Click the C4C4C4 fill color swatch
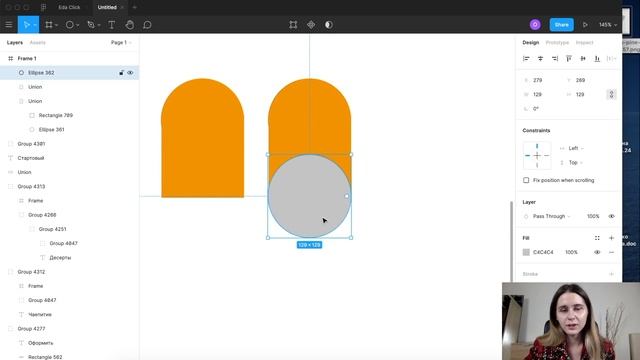 pos(526,252)
